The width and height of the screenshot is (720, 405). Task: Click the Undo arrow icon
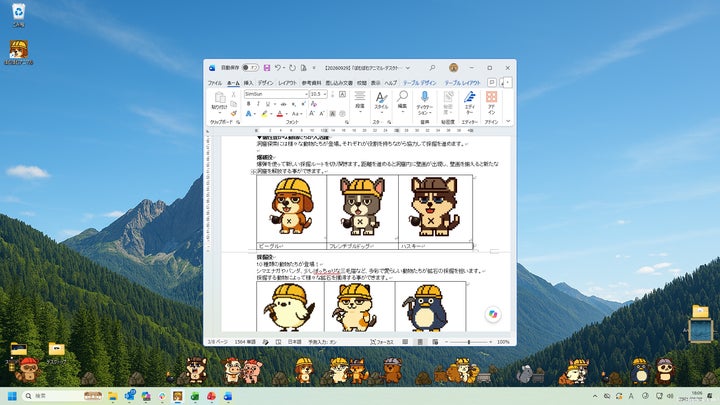278,68
